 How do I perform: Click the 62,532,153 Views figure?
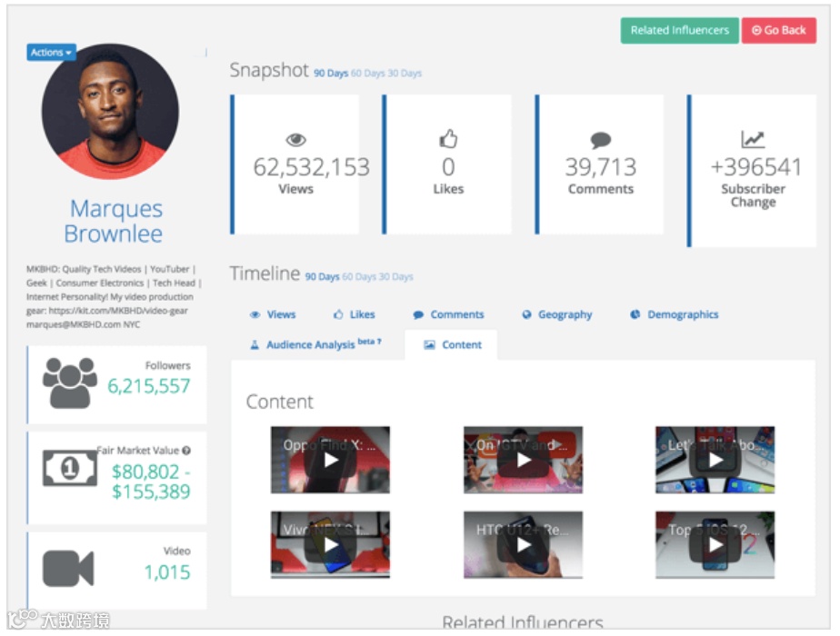tap(311, 167)
